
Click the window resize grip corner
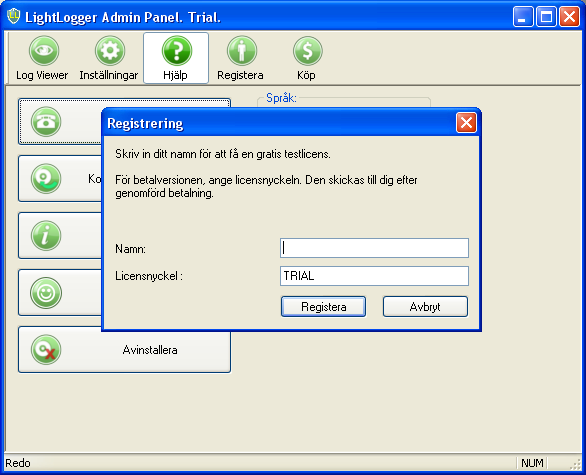coord(575,465)
